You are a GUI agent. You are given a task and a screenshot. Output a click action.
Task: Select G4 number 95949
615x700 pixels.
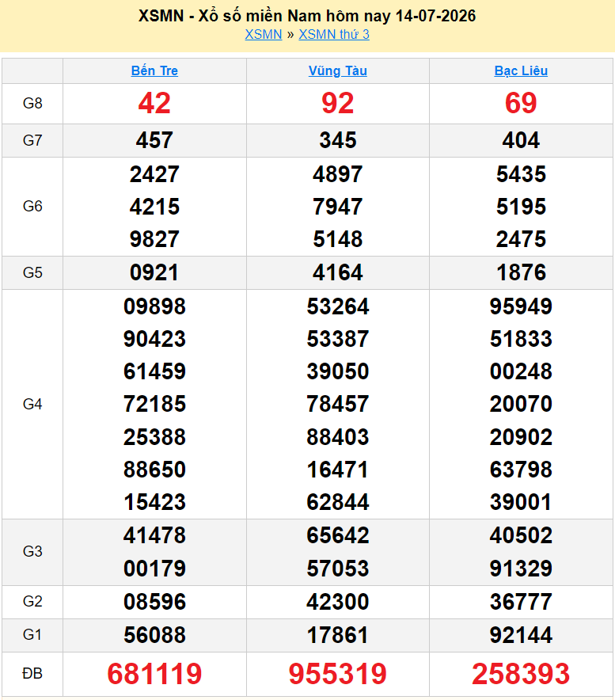[521, 306]
